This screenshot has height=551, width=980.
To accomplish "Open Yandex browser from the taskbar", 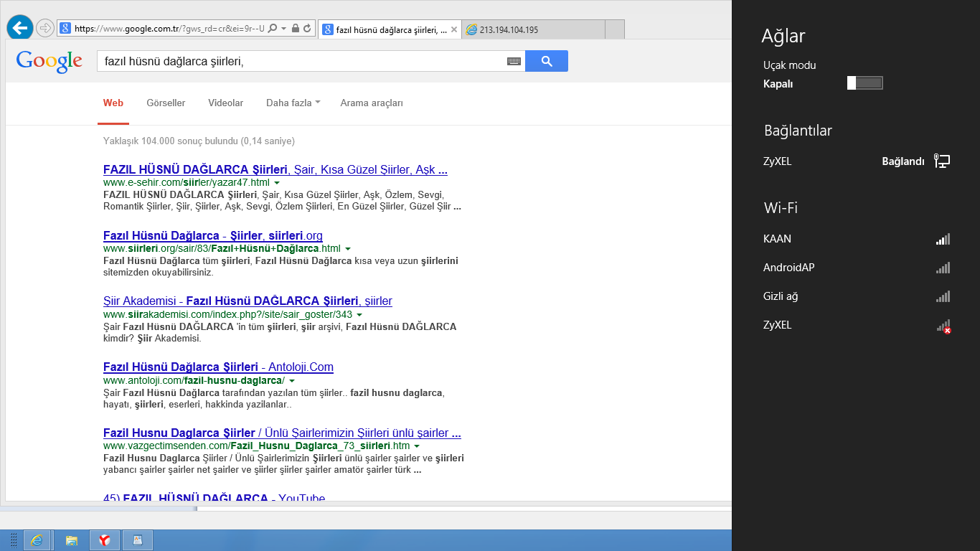I will click(x=104, y=540).
